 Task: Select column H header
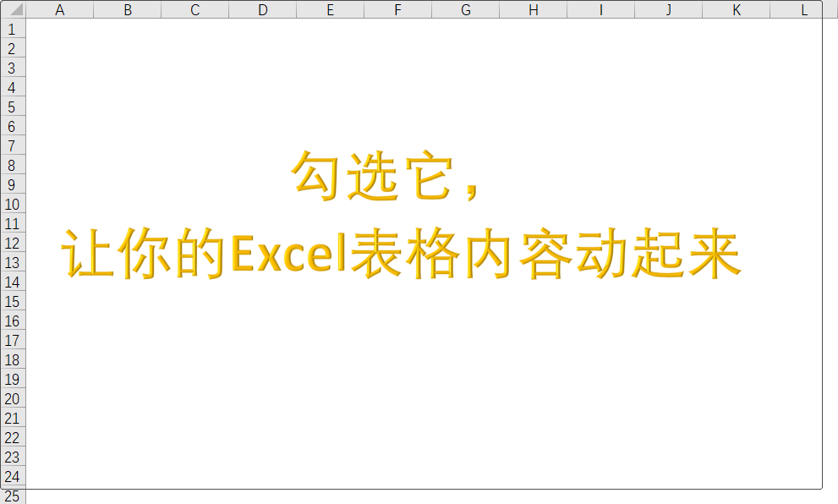pos(534,9)
